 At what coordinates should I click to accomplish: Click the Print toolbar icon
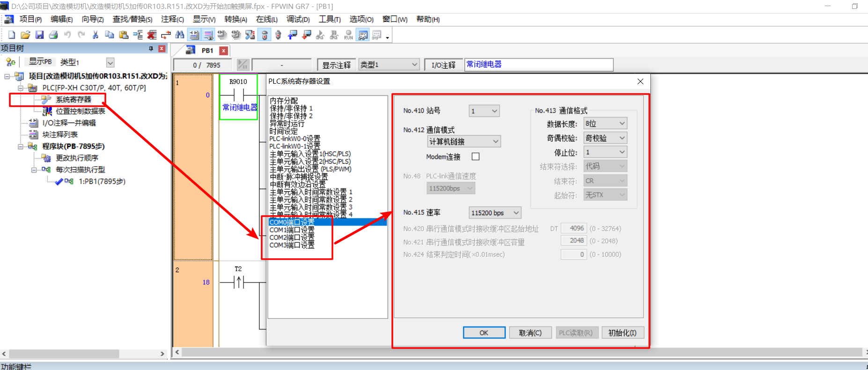tap(53, 35)
